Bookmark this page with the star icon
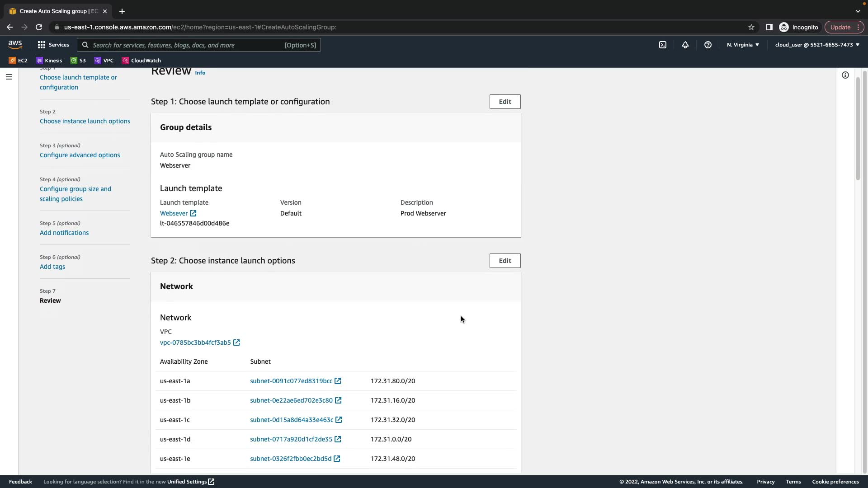Image resolution: width=868 pixels, height=488 pixels. click(751, 27)
